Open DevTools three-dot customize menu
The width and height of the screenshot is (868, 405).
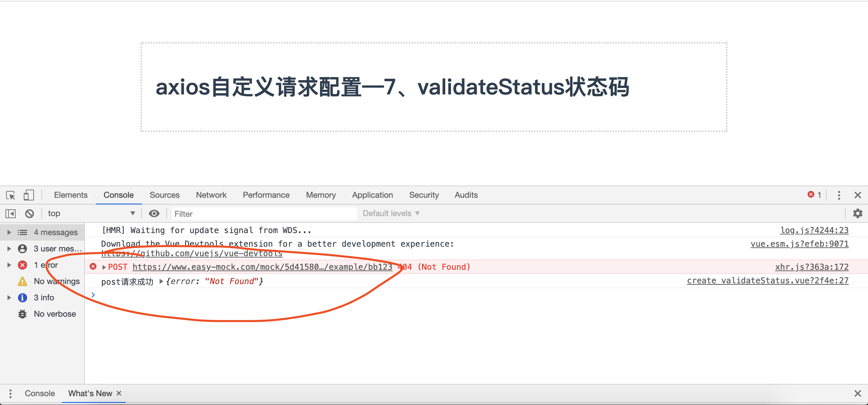[839, 195]
